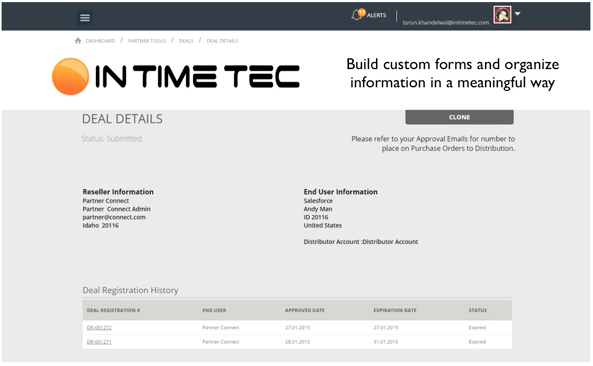Viewport: 593px width, 366px height.
Task: Click Expired status in DR-001272 row
Action: click(x=477, y=328)
